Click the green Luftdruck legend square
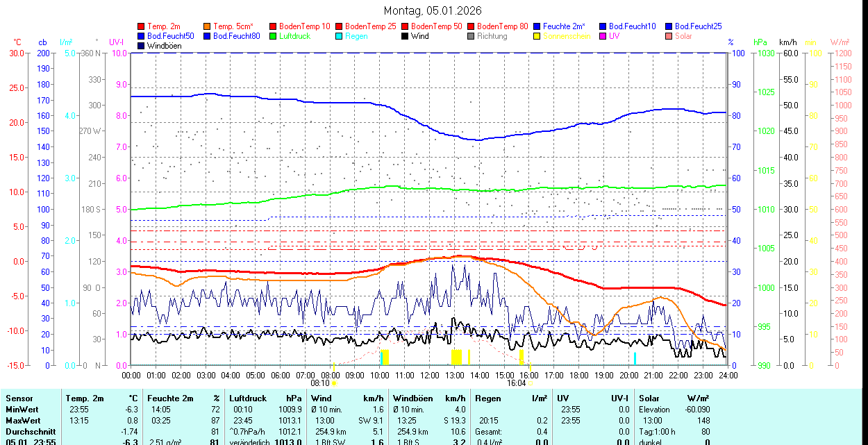The image size is (868, 445). pos(274,36)
